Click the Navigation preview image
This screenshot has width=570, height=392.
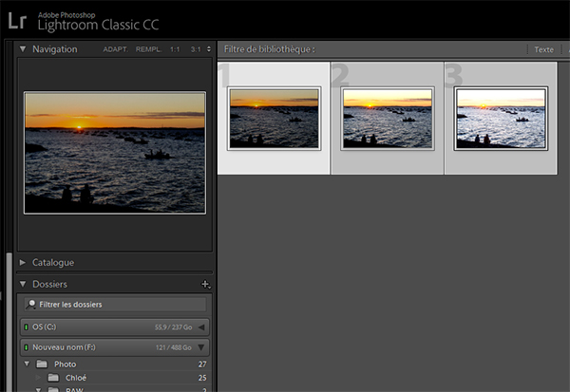pos(115,153)
